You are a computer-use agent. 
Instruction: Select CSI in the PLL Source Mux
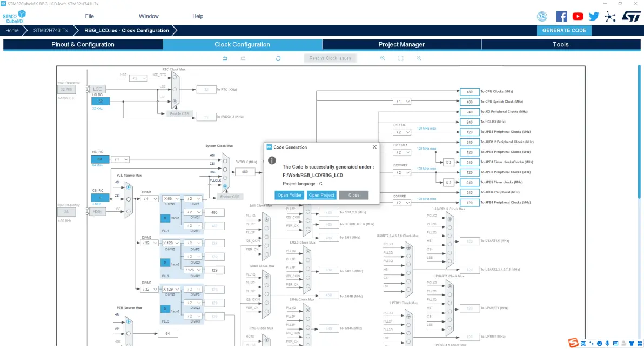(x=129, y=199)
